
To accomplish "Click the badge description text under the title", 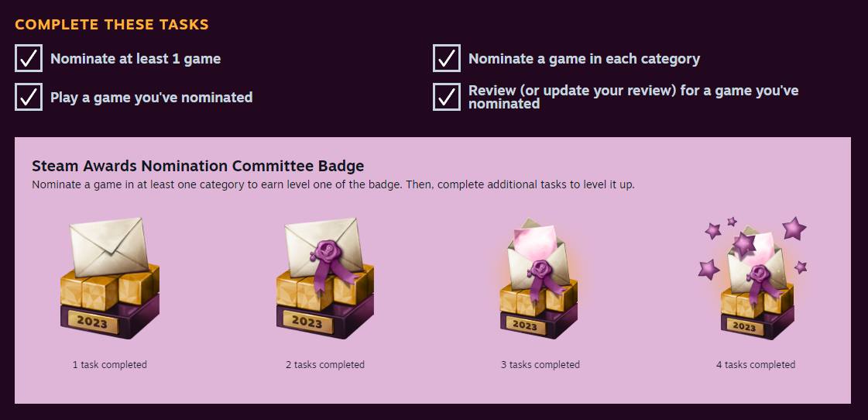I will 333,185.
